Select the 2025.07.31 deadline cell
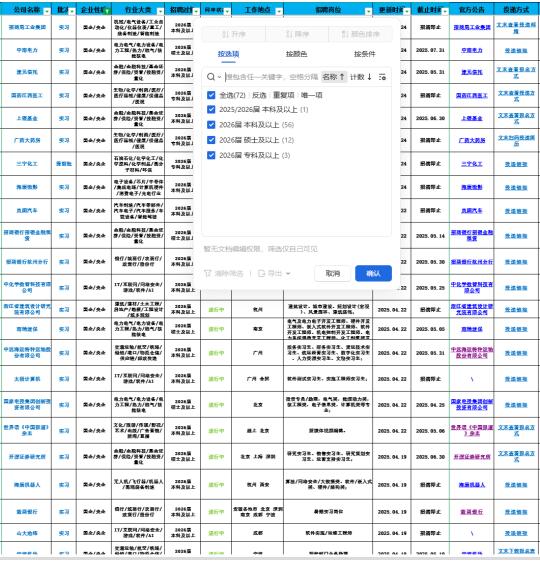540x561 pixels. click(x=430, y=50)
